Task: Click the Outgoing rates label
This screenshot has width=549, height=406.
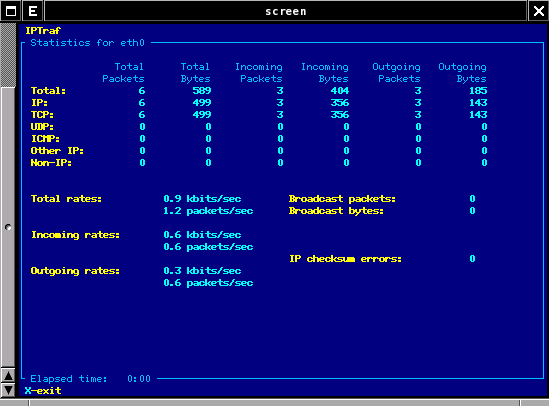Action: [x=75, y=271]
